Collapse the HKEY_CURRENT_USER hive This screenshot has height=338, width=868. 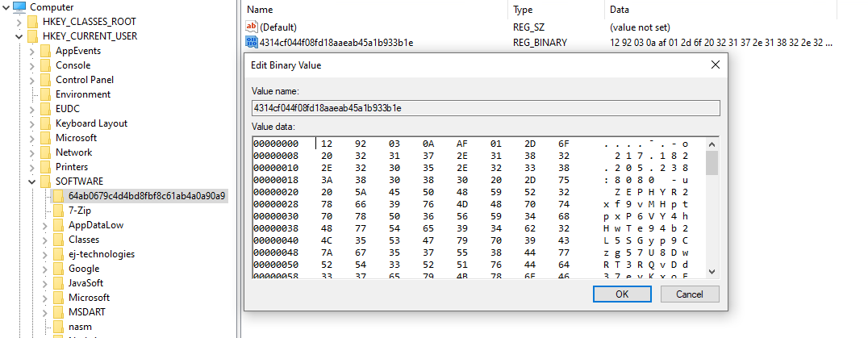pos(19,36)
